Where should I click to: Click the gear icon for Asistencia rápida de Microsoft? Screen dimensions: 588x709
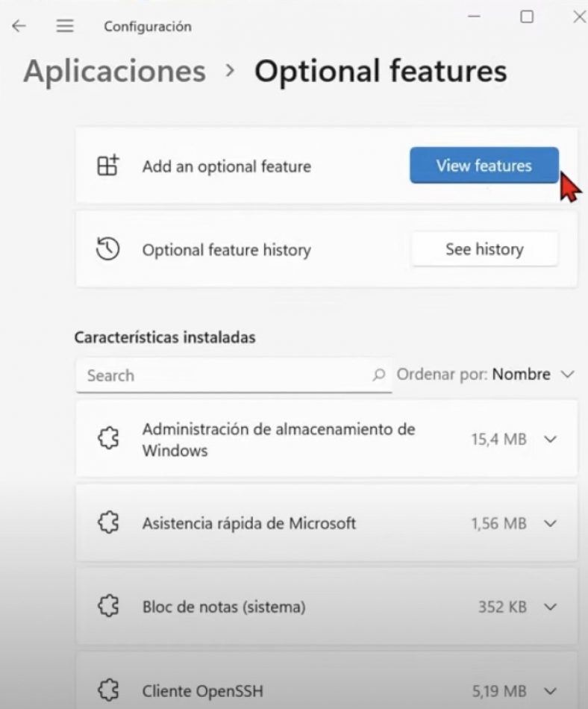(x=109, y=523)
